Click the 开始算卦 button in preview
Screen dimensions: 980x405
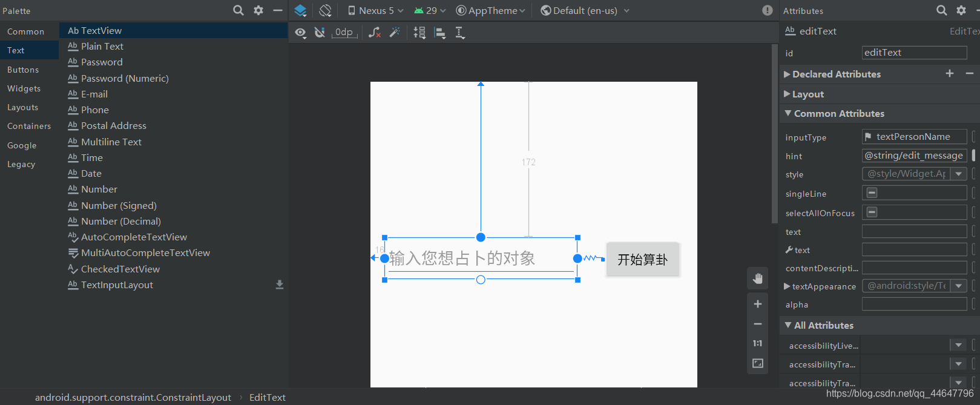tap(643, 259)
